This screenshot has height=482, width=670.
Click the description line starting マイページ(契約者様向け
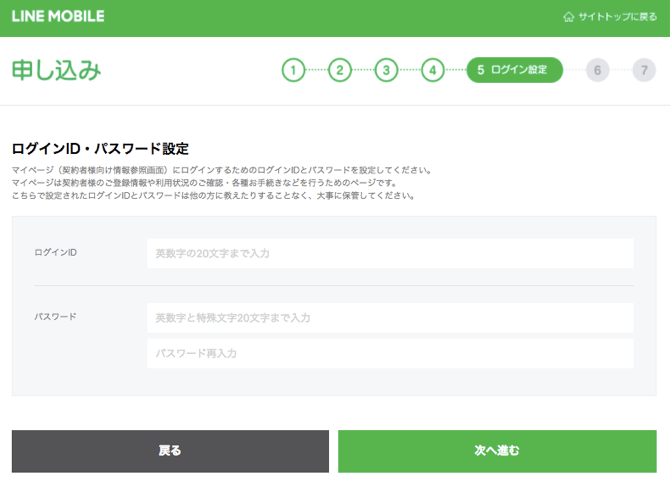pyautogui.click(x=221, y=170)
